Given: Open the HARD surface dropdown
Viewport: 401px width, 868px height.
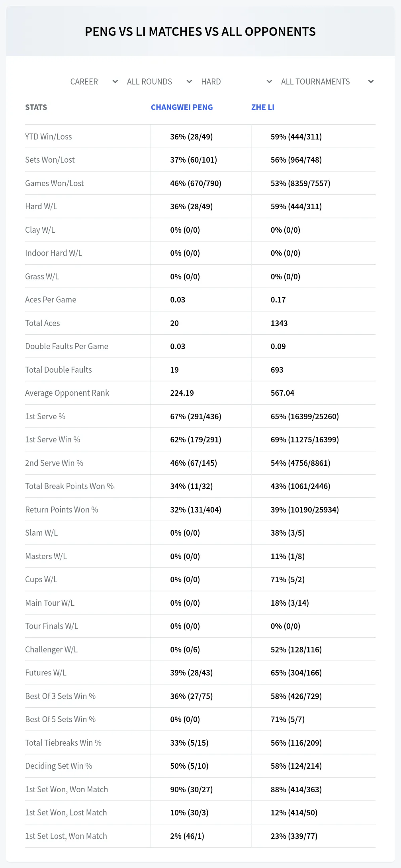Looking at the screenshot, I should click(x=237, y=82).
